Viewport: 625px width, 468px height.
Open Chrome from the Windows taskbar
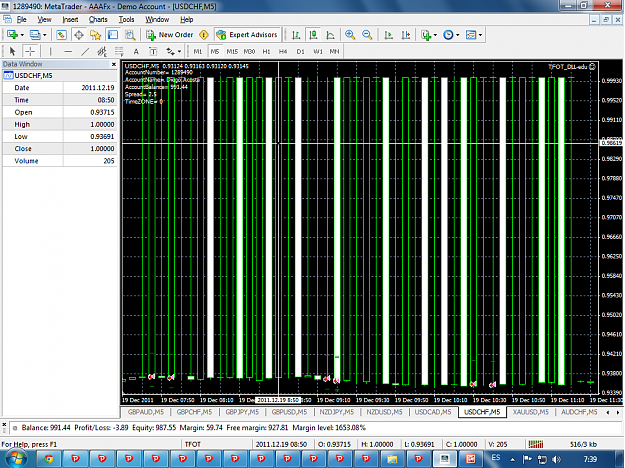pos(49,459)
